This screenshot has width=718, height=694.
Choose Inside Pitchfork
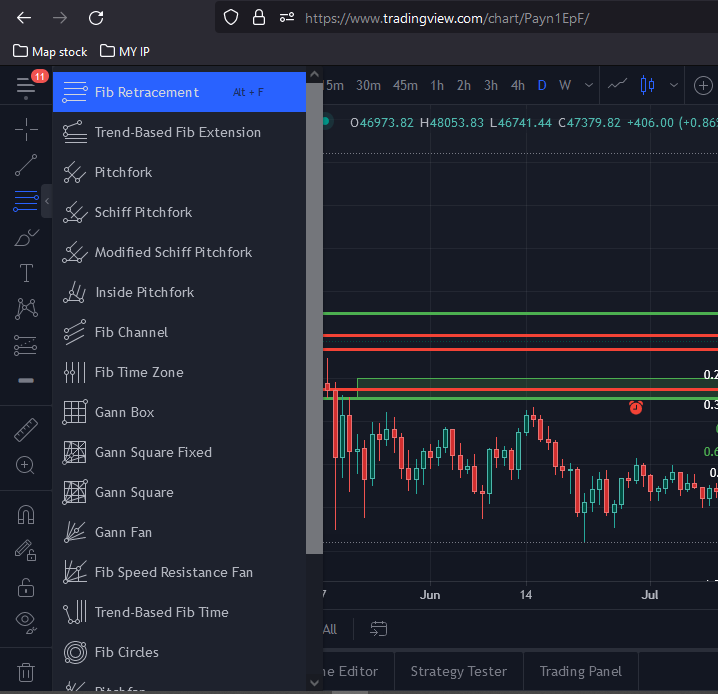pyautogui.click(x=179, y=292)
